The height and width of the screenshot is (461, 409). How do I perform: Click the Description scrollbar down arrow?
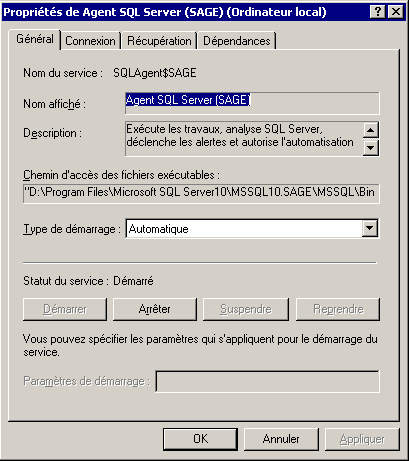tap(371, 148)
